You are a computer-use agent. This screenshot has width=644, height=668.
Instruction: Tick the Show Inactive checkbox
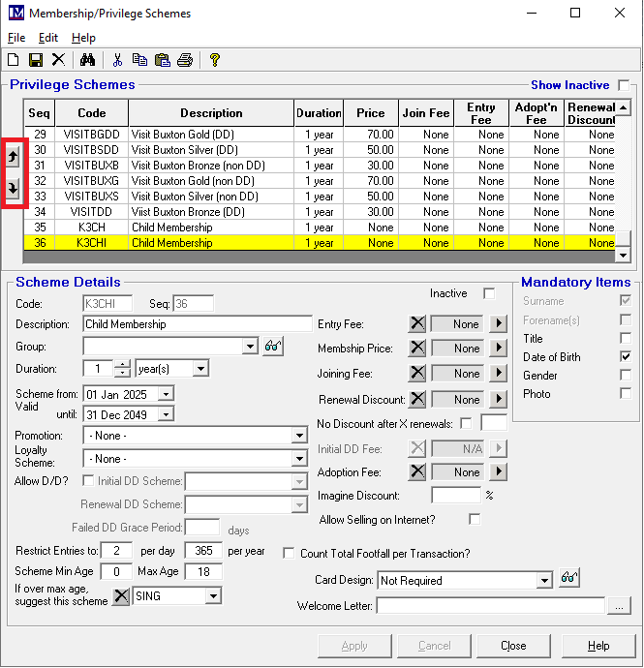624,85
